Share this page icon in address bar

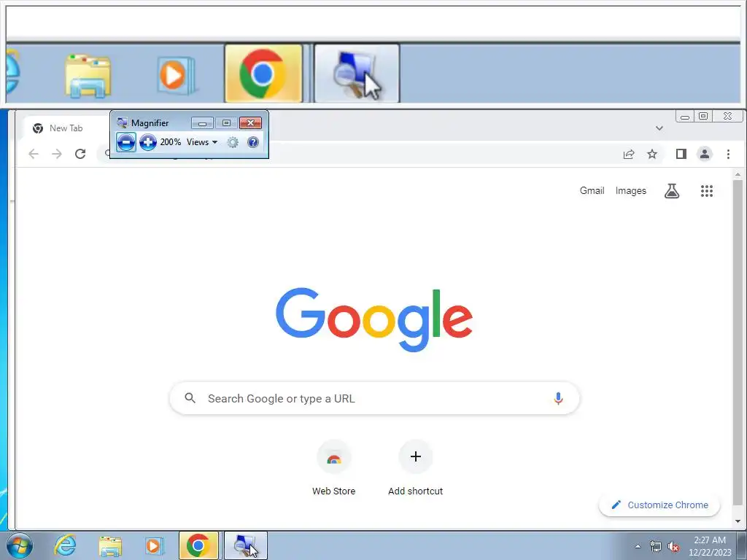pyautogui.click(x=629, y=154)
